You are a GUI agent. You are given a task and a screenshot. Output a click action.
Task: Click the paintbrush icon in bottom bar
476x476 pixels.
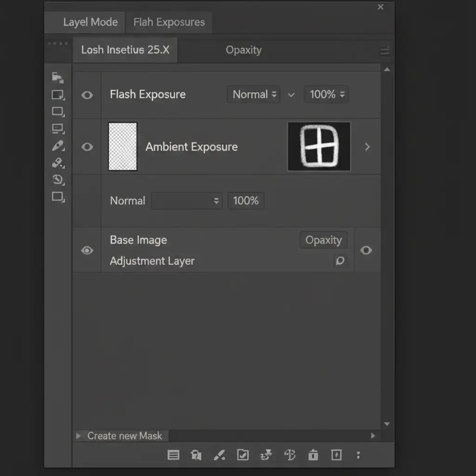(219, 455)
